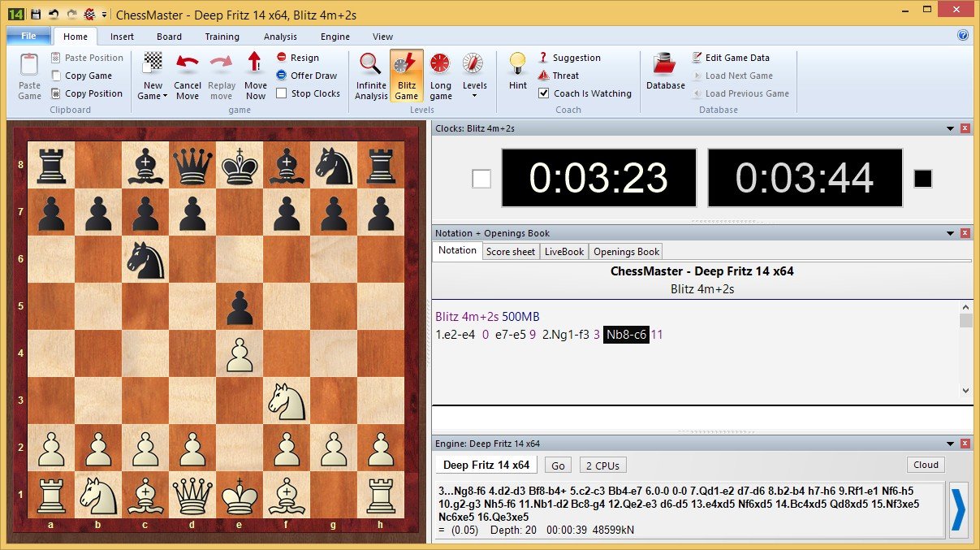Click the Offer Draw icon
The image size is (980, 550).
click(x=281, y=76)
